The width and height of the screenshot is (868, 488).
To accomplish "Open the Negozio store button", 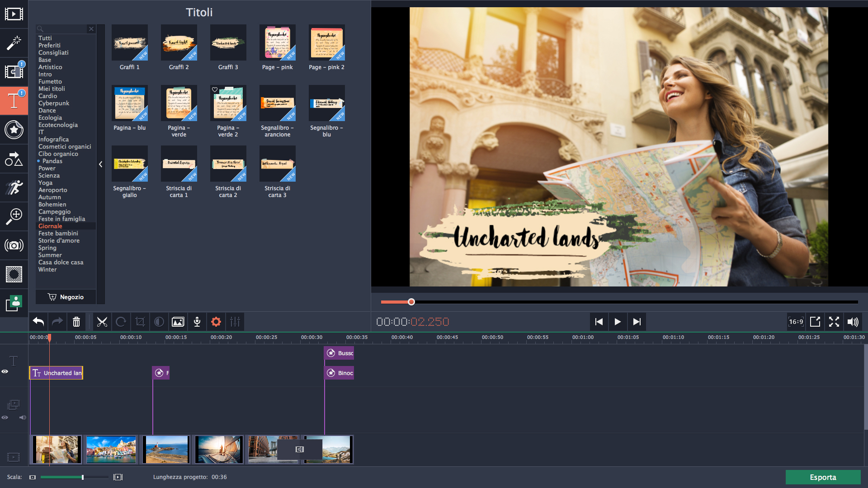I will pyautogui.click(x=66, y=297).
